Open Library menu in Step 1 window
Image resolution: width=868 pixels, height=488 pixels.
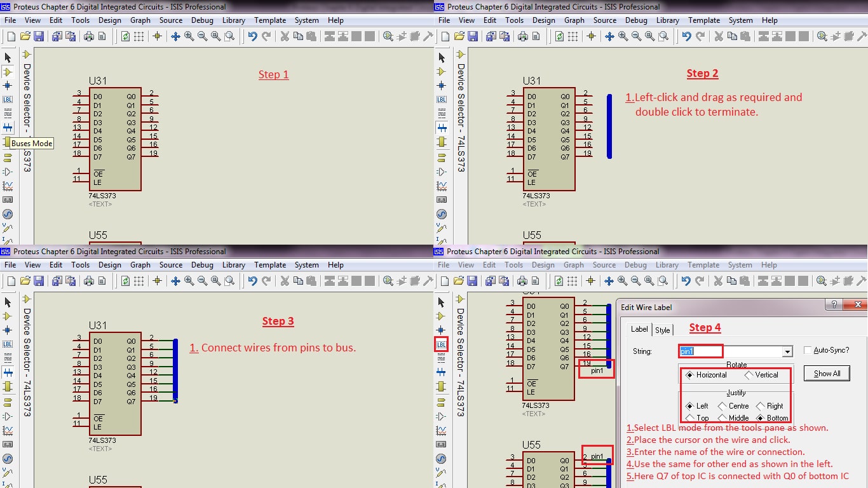pyautogui.click(x=233, y=20)
